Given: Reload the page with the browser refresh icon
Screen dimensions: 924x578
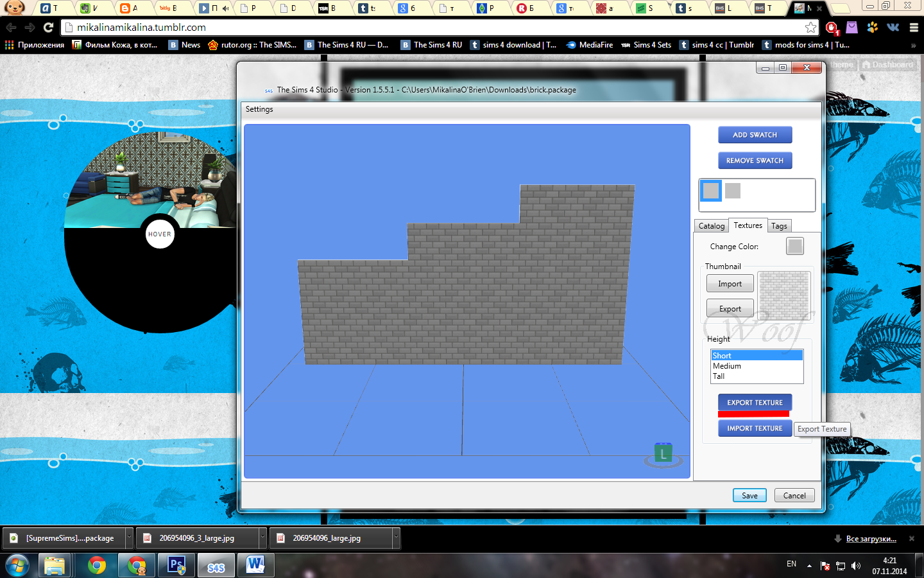Looking at the screenshot, I should [x=48, y=27].
